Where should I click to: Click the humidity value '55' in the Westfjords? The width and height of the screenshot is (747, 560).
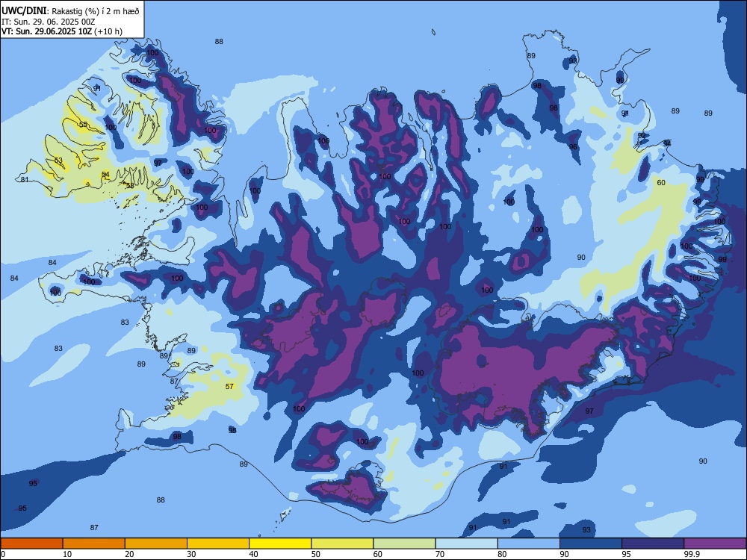tap(84, 124)
